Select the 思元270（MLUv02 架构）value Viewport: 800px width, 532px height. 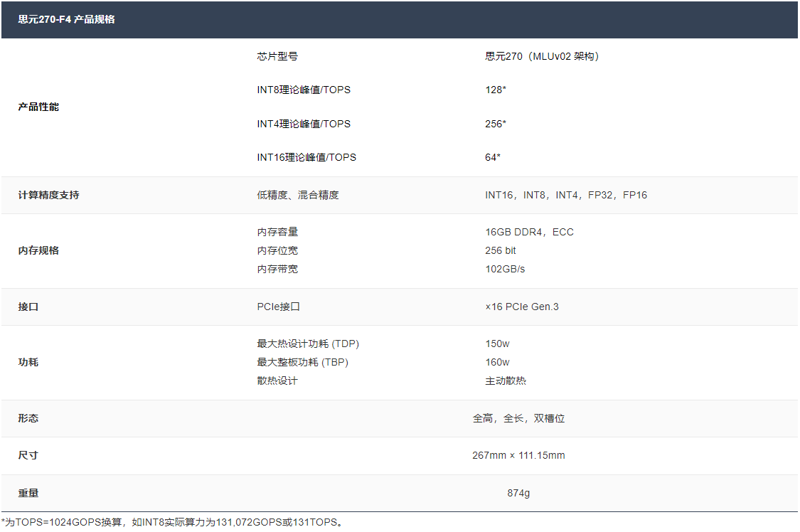pos(542,56)
